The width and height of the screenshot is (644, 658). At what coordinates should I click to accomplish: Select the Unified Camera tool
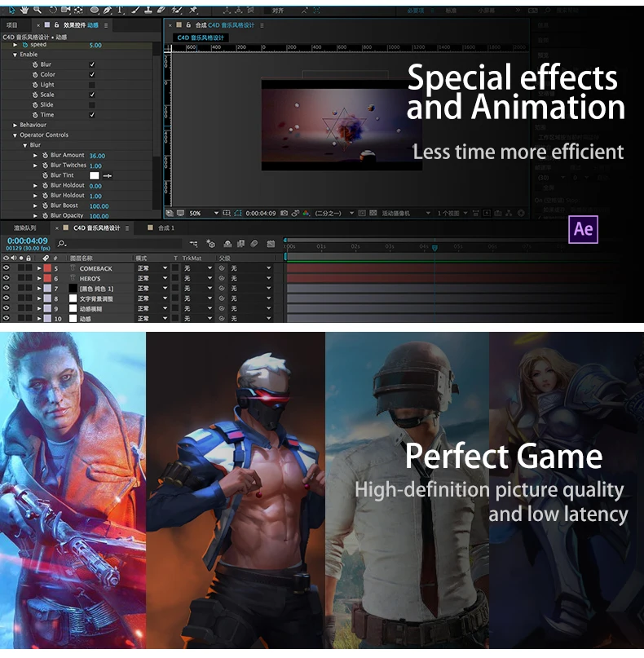(x=66, y=10)
